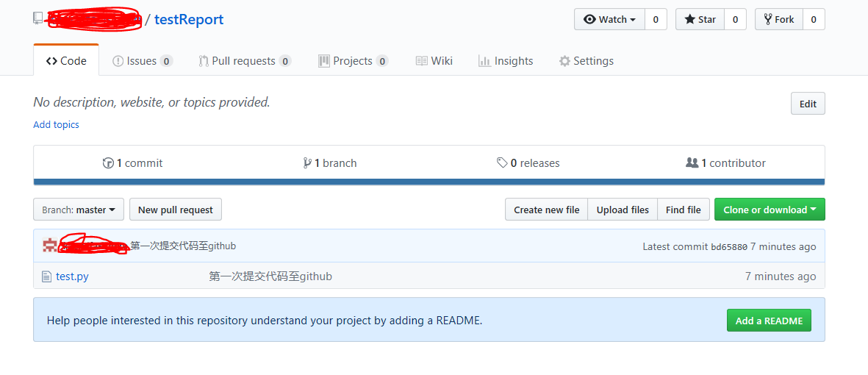Open the test.py file

click(x=72, y=276)
